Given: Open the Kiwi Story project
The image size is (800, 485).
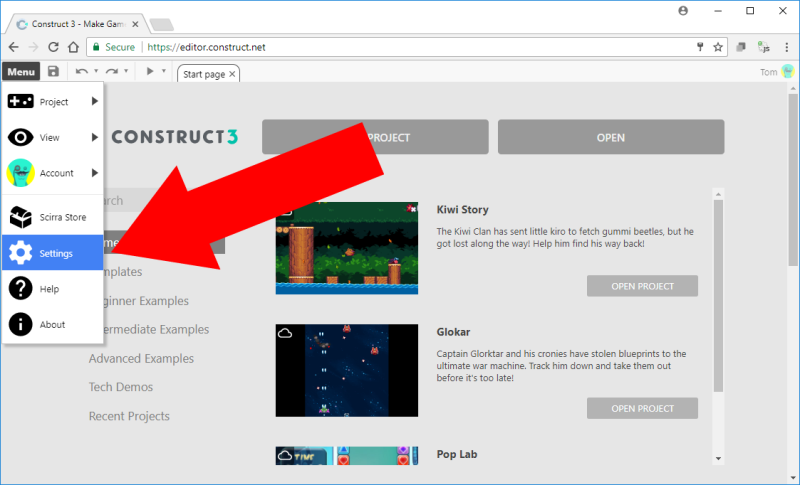Looking at the screenshot, I should click(x=642, y=286).
